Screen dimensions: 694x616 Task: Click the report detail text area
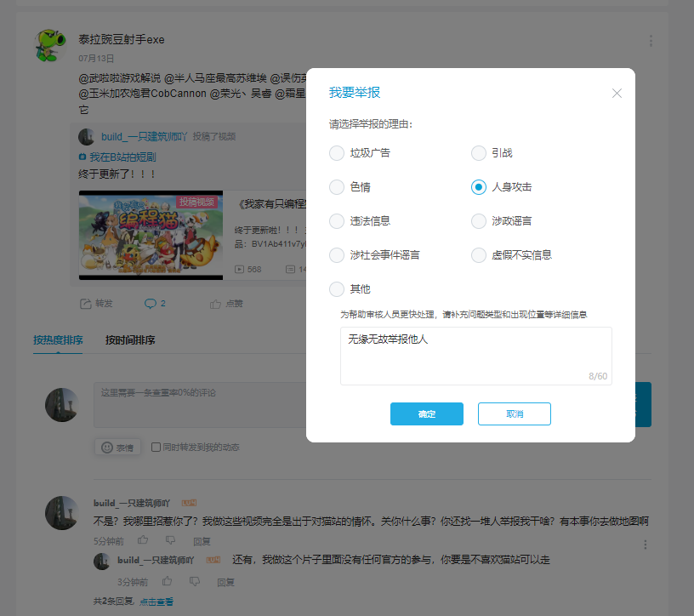click(x=475, y=356)
